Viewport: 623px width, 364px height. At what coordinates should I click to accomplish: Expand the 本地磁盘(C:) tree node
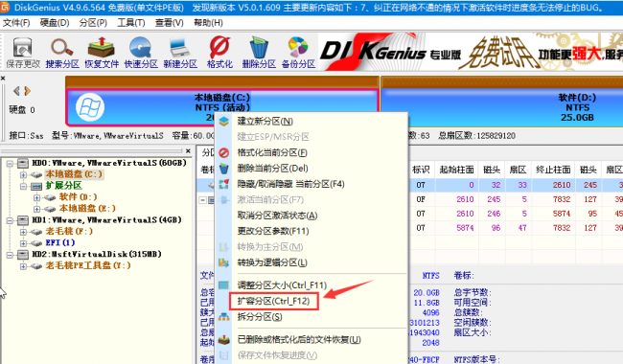tap(23, 174)
